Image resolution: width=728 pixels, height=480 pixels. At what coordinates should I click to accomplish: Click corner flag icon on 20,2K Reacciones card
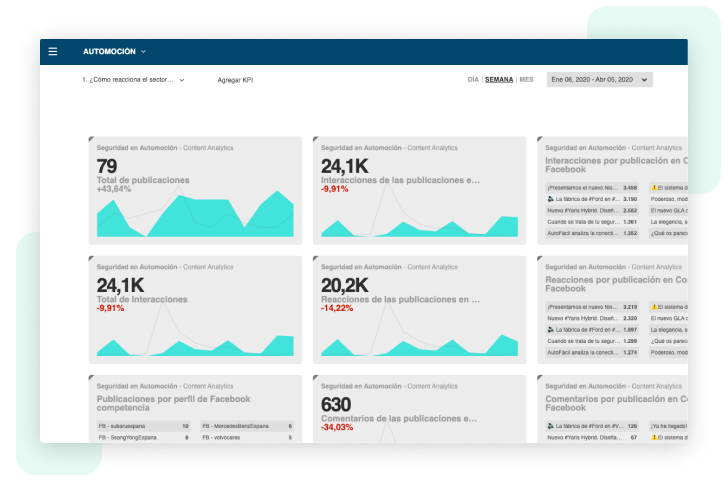(x=316, y=258)
